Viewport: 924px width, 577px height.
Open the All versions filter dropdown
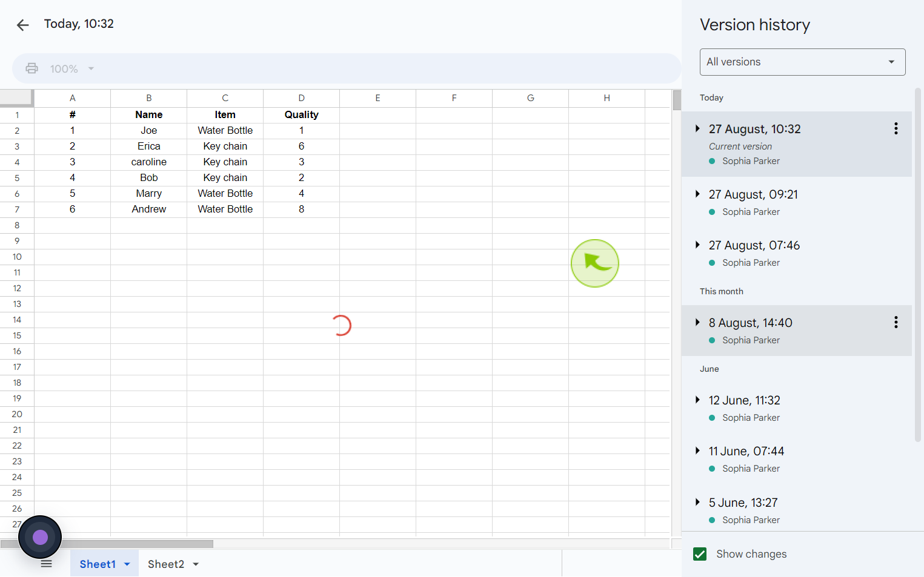[802, 62]
